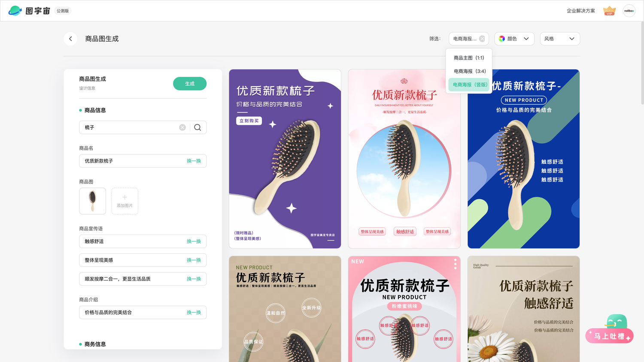Open the daisy High Quality Goods poster
Image resolution: width=644 pixels, height=362 pixels.
[x=523, y=309]
